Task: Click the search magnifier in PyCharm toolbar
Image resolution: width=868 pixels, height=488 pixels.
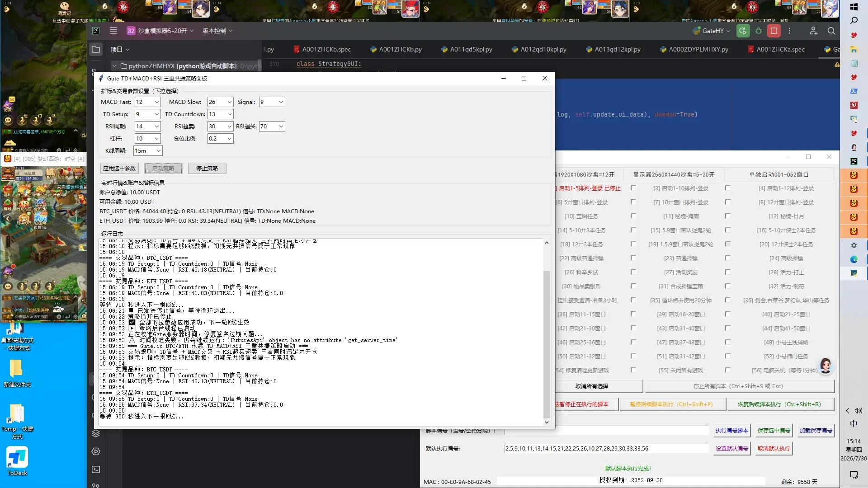Action: (x=831, y=31)
